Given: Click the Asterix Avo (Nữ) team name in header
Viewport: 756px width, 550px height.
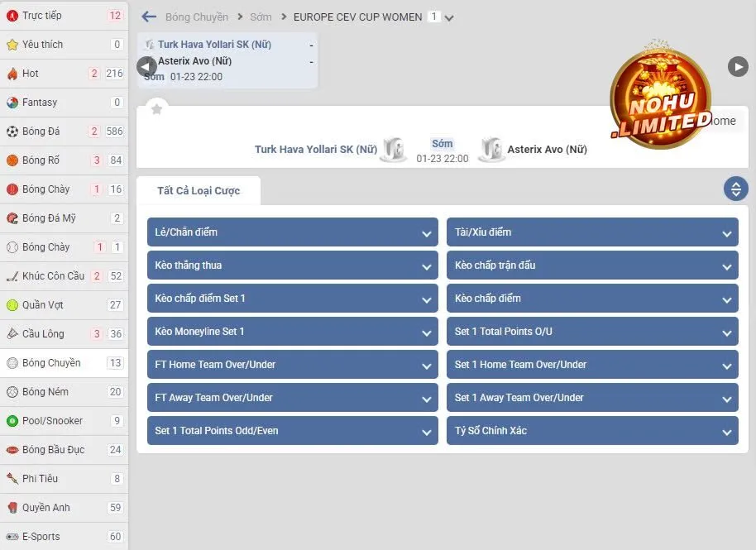Looking at the screenshot, I should click(548, 150).
